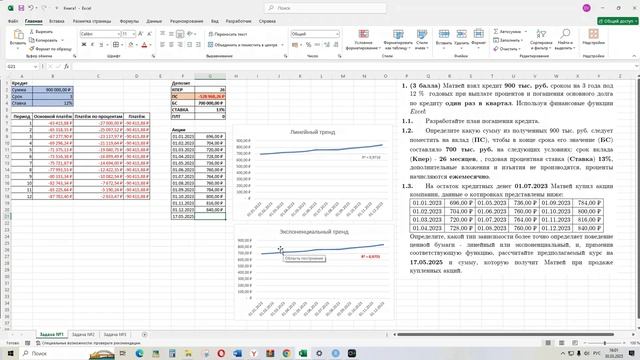
Task: Click the user account avatar
Action: [x=587, y=8]
